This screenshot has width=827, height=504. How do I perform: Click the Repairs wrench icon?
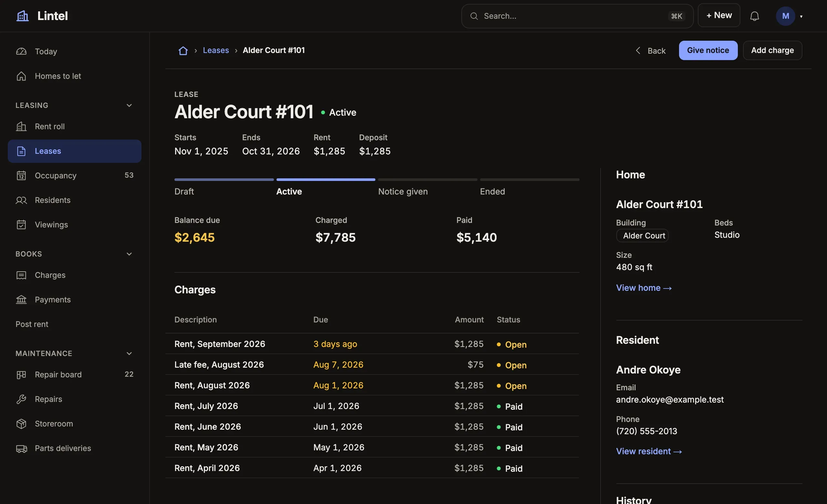coord(21,399)
